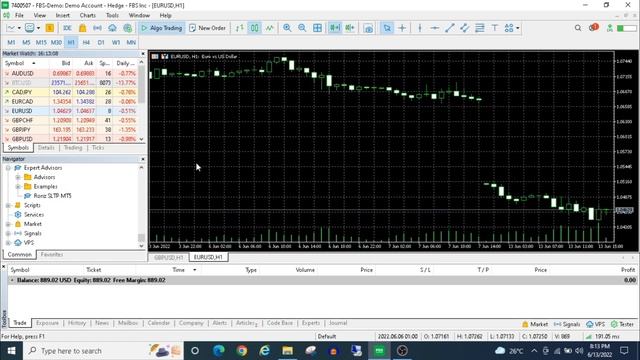Open the Signals toolbar icon

(97, 28)
